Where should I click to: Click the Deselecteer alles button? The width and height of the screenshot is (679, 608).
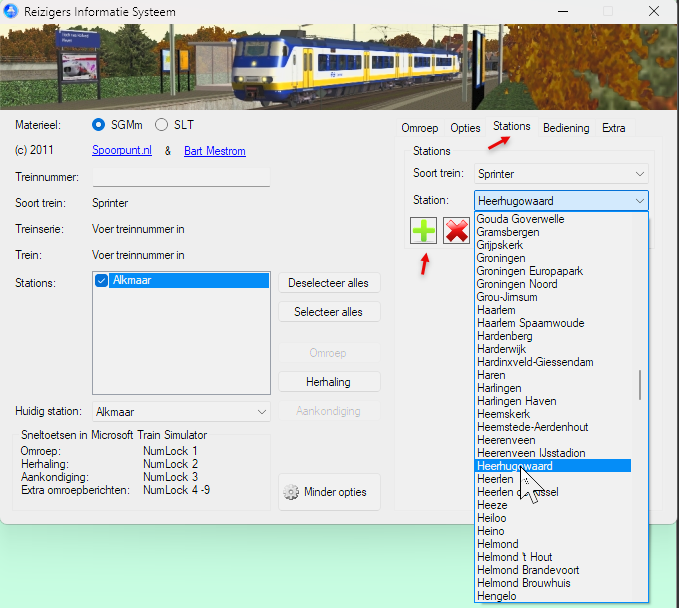[x=329, y=283]
